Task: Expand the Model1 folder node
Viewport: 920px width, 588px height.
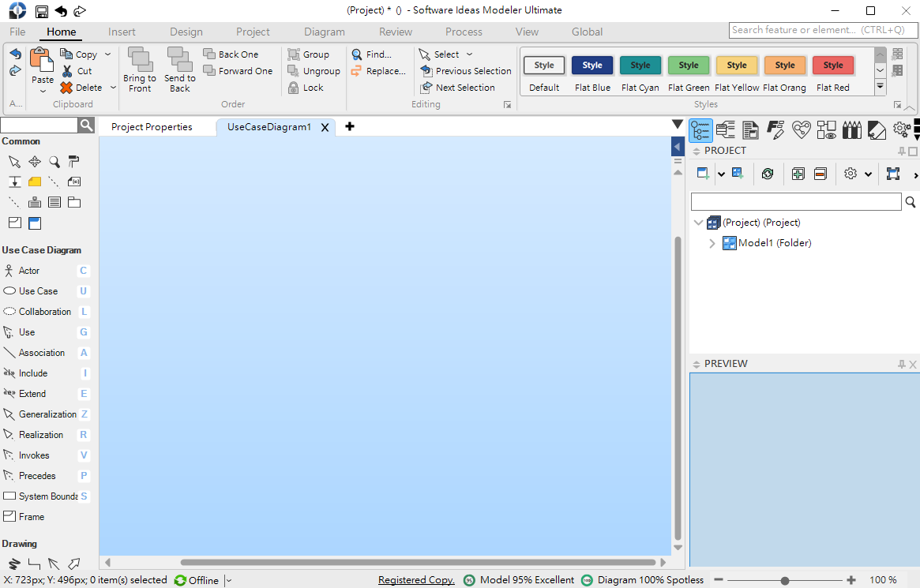Action: [712, 243]
